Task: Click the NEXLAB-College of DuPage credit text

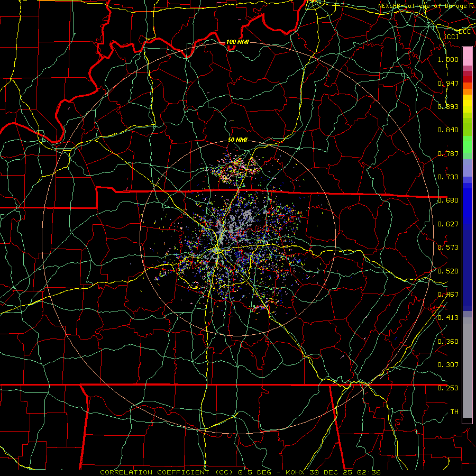Action: click(427, 6)
